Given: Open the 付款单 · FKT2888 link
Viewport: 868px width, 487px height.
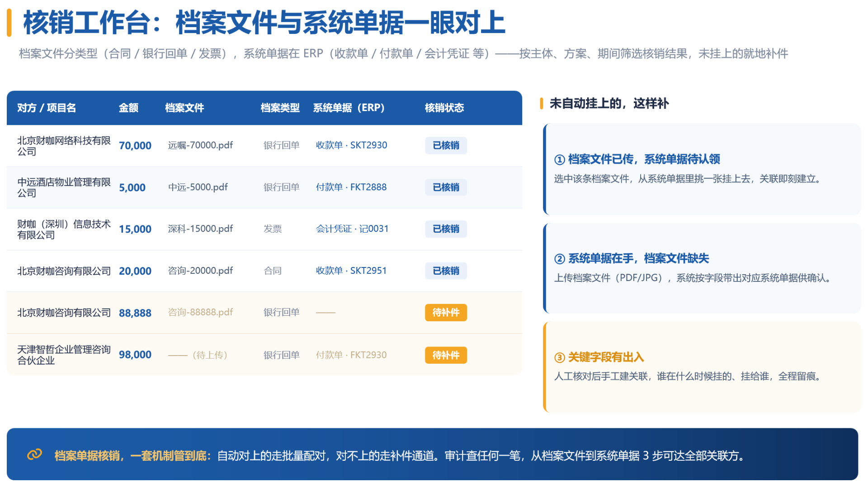Looking at the screenshot, I should 351,187.
